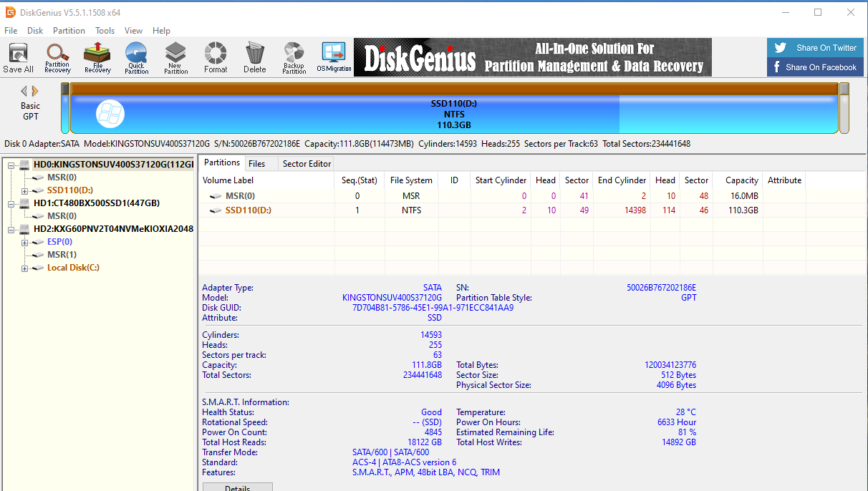Collapse the HD0 Kingston disk node
The height and width of the screenshot is (491, 868).
point(12,165)
